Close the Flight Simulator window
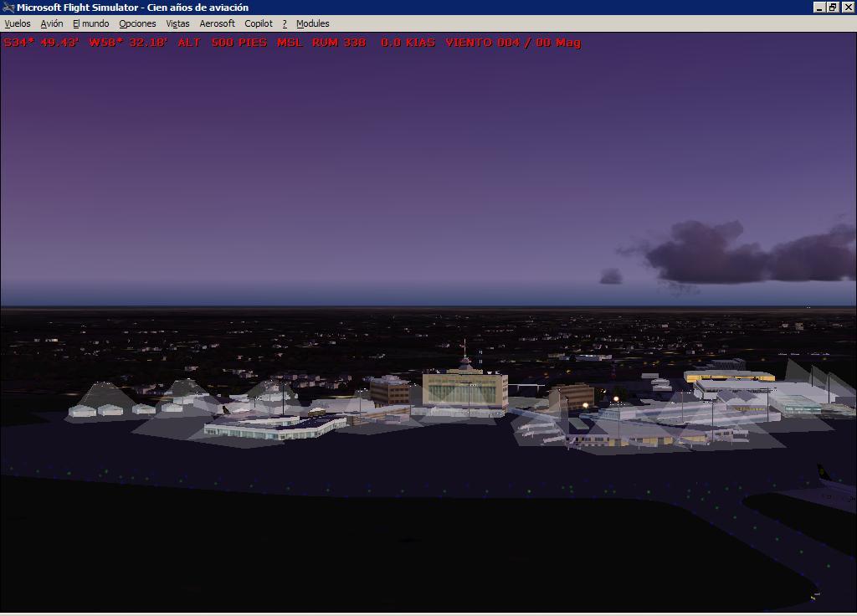The width and height of the screenshot is (857, 616). coord(848,7)
